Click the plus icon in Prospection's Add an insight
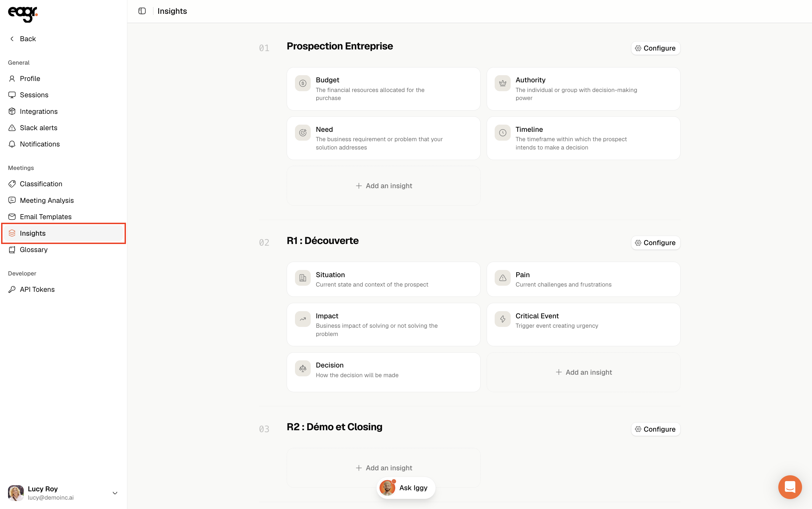This screenshot has height=509, width=812. tap(359, 186)
